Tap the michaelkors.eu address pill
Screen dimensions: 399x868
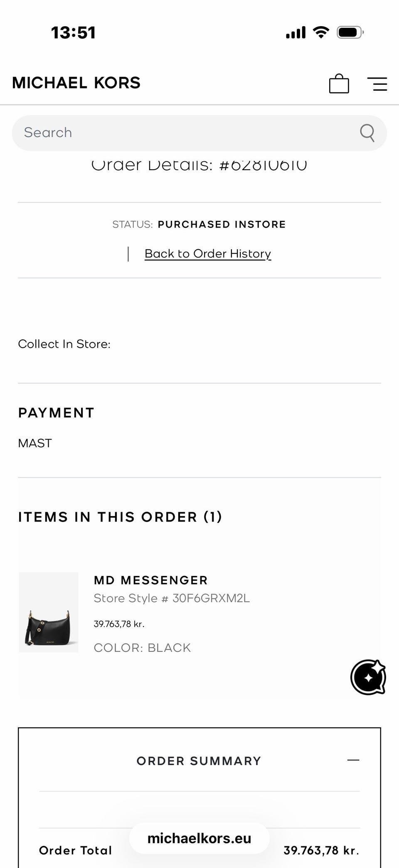tap(199, 838)
